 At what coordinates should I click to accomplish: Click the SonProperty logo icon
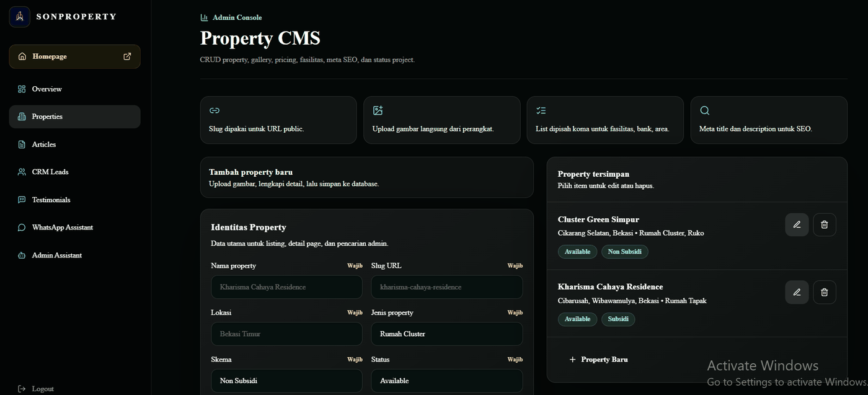point(19,17)
